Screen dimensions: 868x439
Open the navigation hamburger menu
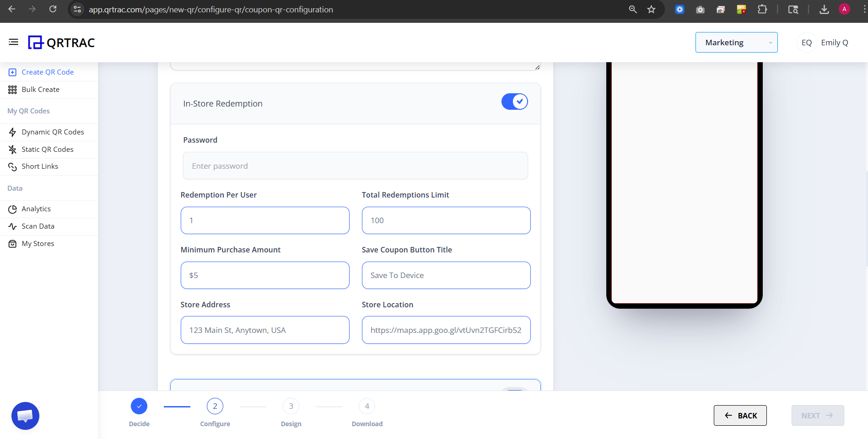pyautogui.click(x=13, y=42)
